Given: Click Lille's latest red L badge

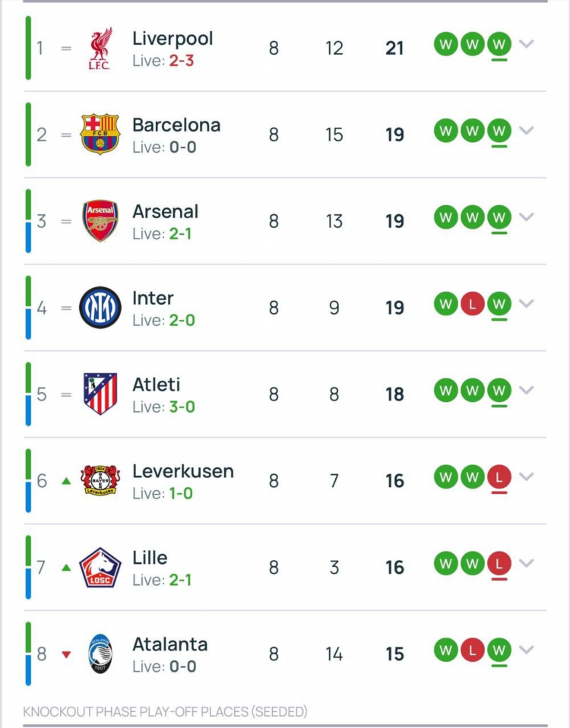Looking at the screenshot, I should tap(499, 564).
